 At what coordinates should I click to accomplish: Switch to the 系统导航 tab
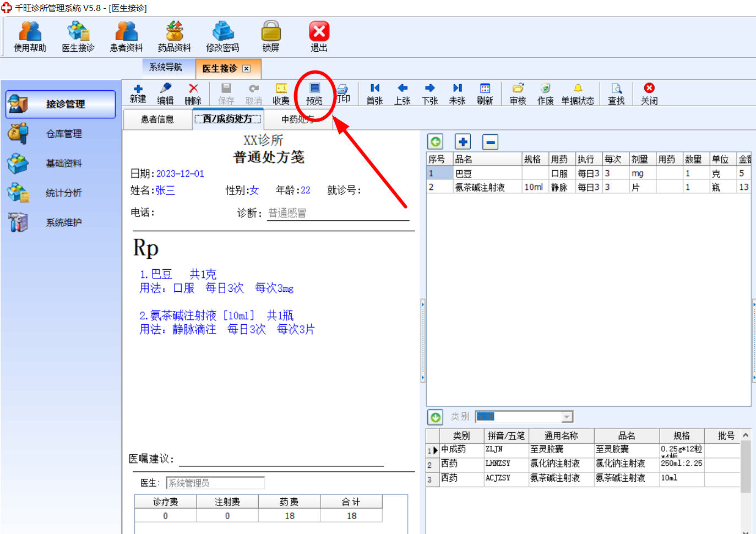point(166,67)
